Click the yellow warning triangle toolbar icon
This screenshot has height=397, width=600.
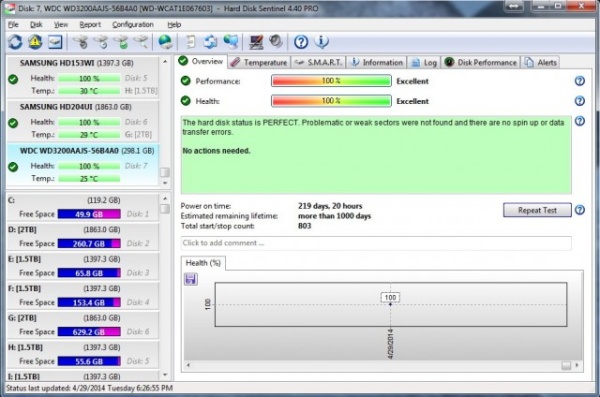[x=35, y=42]
